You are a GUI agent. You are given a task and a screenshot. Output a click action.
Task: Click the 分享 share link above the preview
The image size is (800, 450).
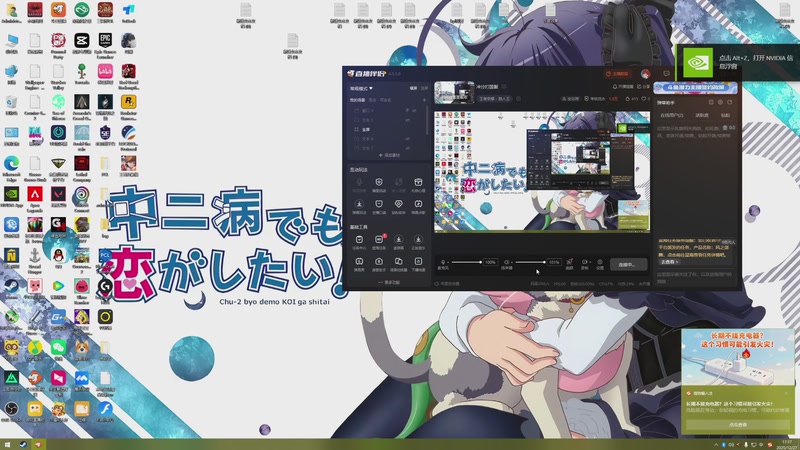pyautogui.click(x=643, y=87)
